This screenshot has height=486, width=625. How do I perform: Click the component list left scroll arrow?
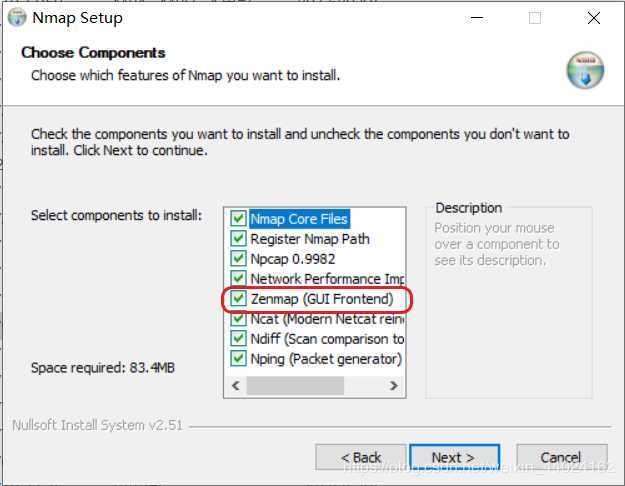(x=236, y=386)
